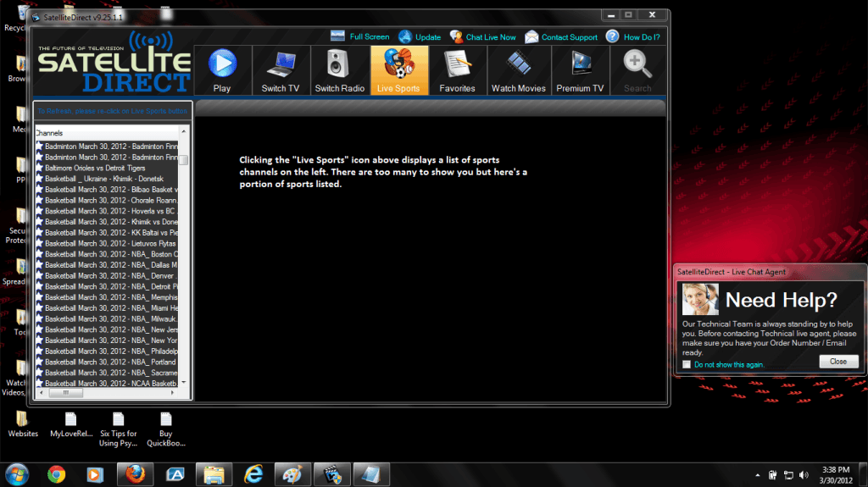
Task: Open Windows Media Player from taskbar
Action: pos(95,475)
